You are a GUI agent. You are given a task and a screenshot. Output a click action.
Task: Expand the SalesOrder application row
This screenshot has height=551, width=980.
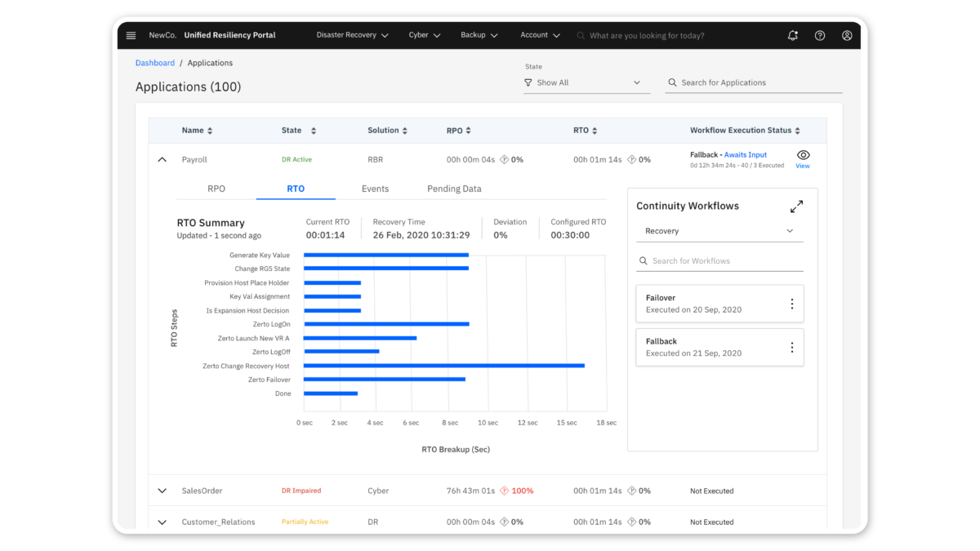tap(162, 491)
